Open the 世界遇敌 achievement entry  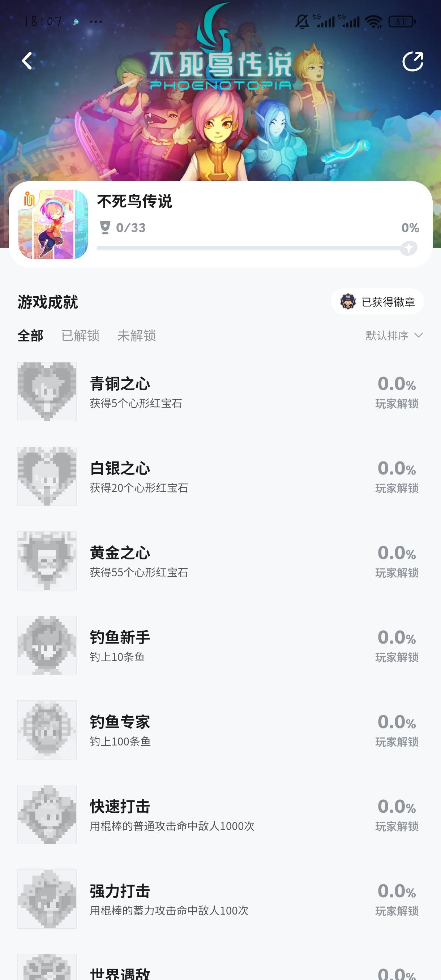coord(120,972)
